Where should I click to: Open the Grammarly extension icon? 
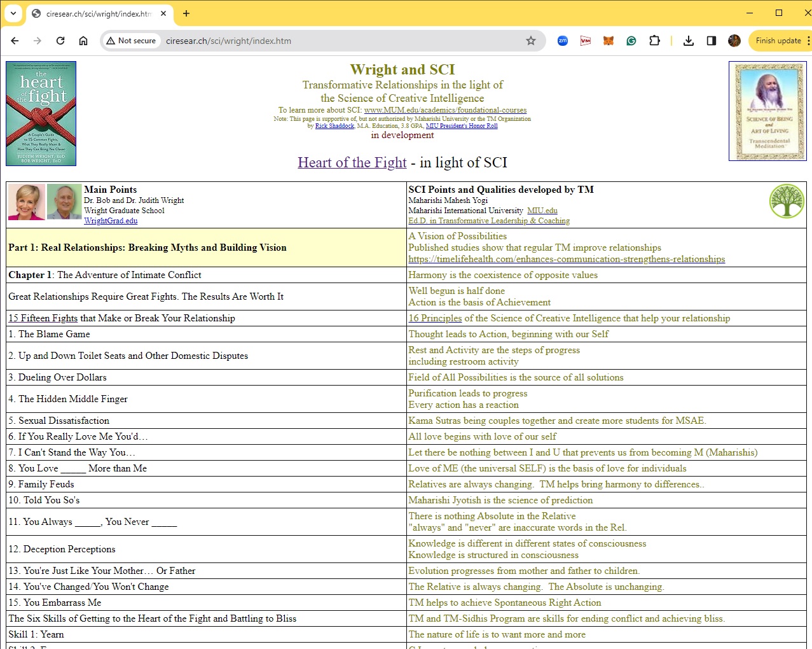click(631, 41)
